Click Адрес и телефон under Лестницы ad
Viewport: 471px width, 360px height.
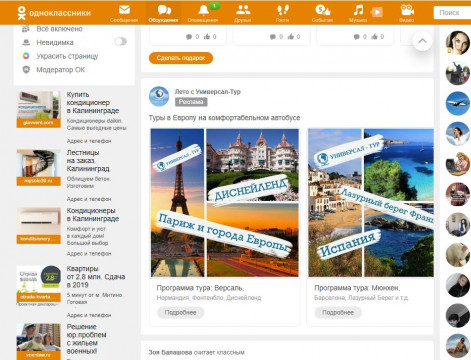click(89, 199)
